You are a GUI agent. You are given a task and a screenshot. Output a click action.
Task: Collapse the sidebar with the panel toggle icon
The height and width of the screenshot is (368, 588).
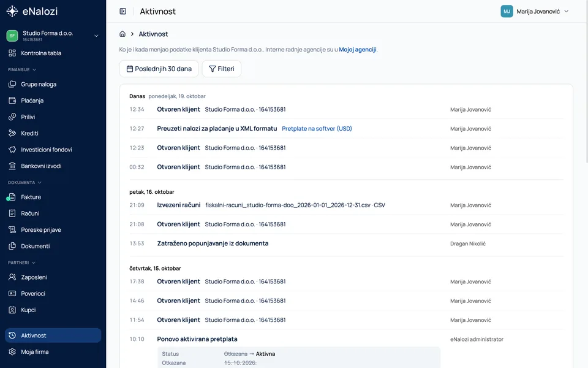[123, 11]
